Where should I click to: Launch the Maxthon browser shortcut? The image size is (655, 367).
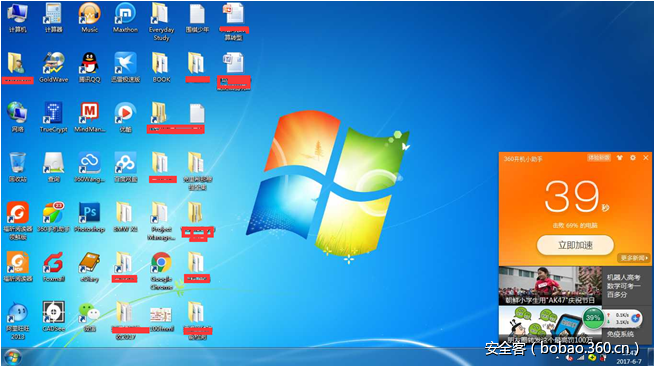click(125, 18)
